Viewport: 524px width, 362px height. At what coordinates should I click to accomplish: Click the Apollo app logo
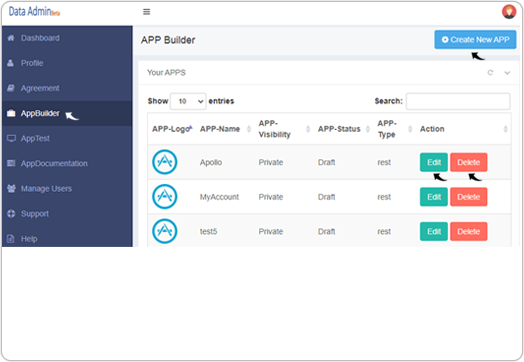(x=165, y=162)
